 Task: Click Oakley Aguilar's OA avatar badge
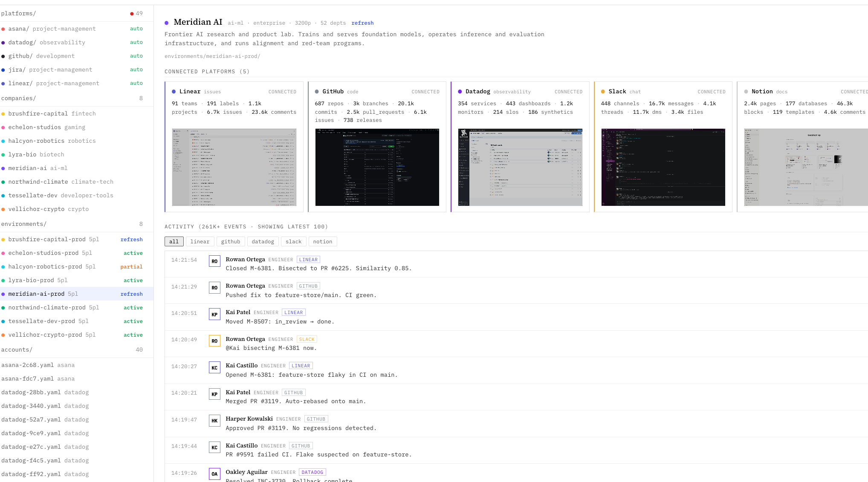tap(214, 473)
